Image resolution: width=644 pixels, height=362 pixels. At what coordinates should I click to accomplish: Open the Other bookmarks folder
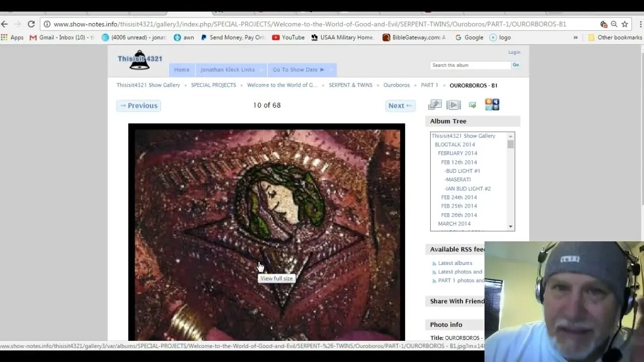(x=615, y=37)
